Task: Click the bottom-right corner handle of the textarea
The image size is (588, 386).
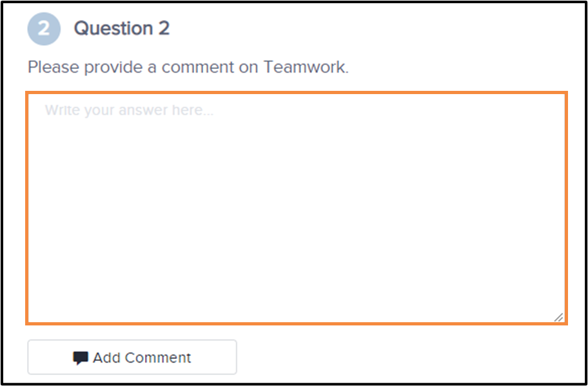Action: [558, 316]
